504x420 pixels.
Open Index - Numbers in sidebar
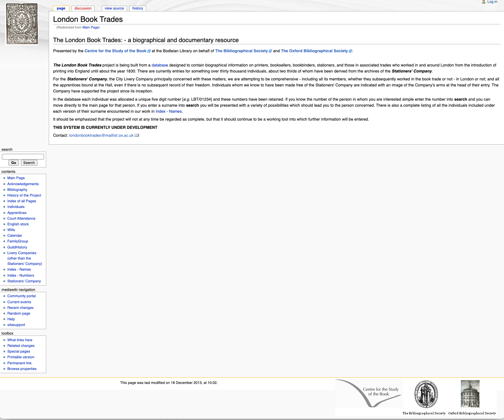(x=21, y=275)
